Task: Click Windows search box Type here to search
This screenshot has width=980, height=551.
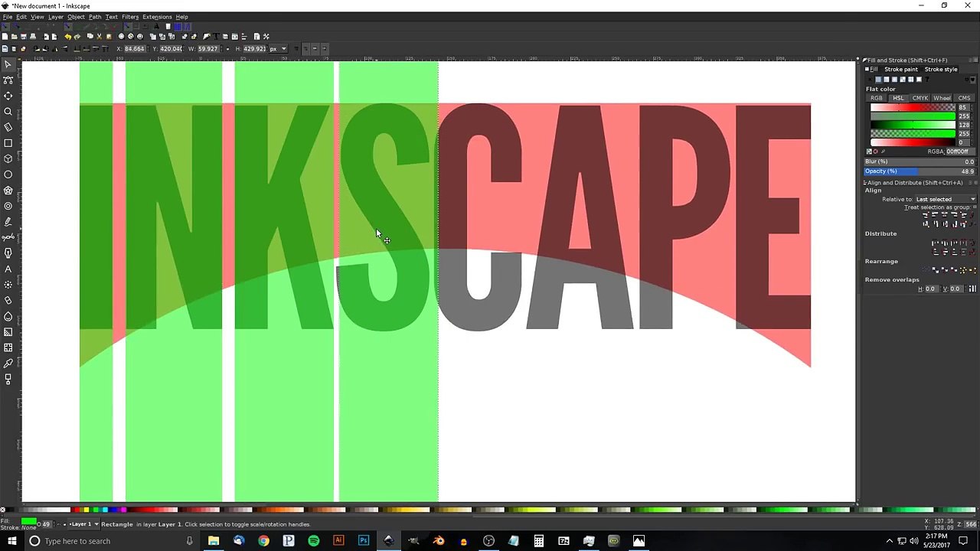Action: pos(110,541)
